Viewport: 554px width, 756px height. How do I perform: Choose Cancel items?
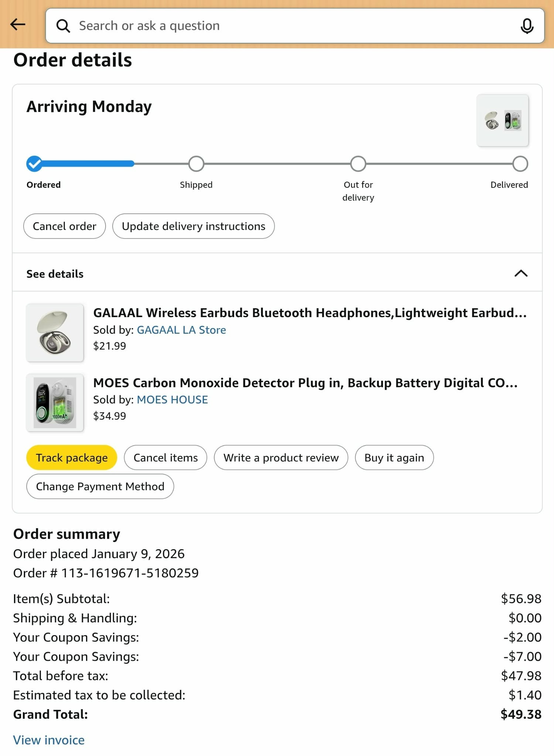[x=165, y=458]
